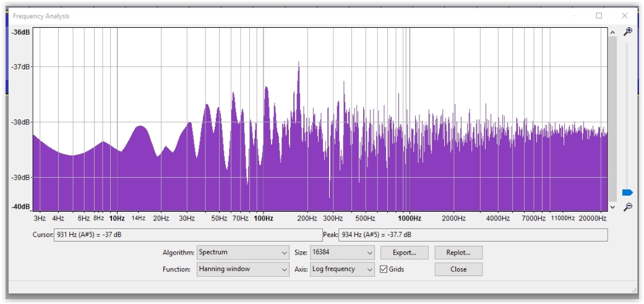644x304 pixels.
Task: Click the 300Hz axis label
Action: (x=333, y=219)
